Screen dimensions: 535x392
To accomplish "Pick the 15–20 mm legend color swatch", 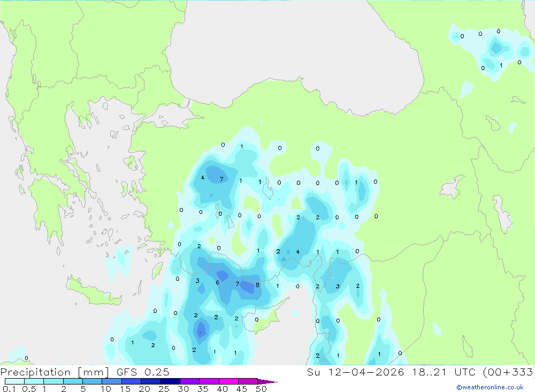I will point(132,381).
